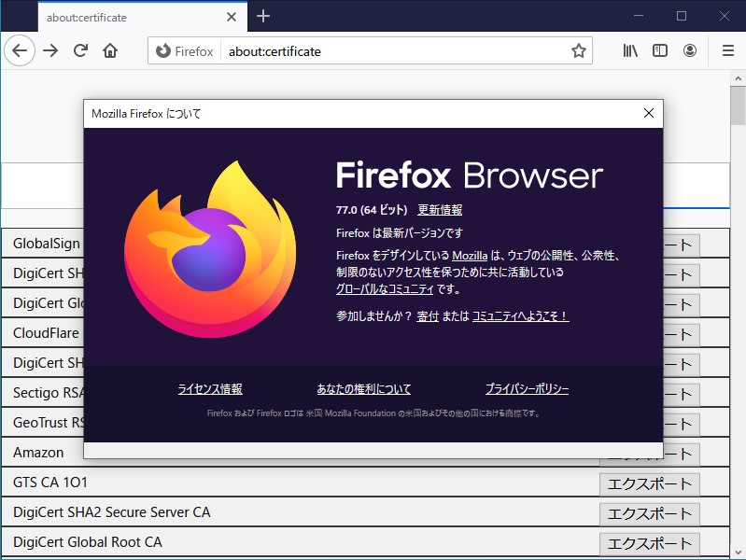Maximize the Firefox window
The height and width of the screenshot is (560, 746).
[682, 16]
